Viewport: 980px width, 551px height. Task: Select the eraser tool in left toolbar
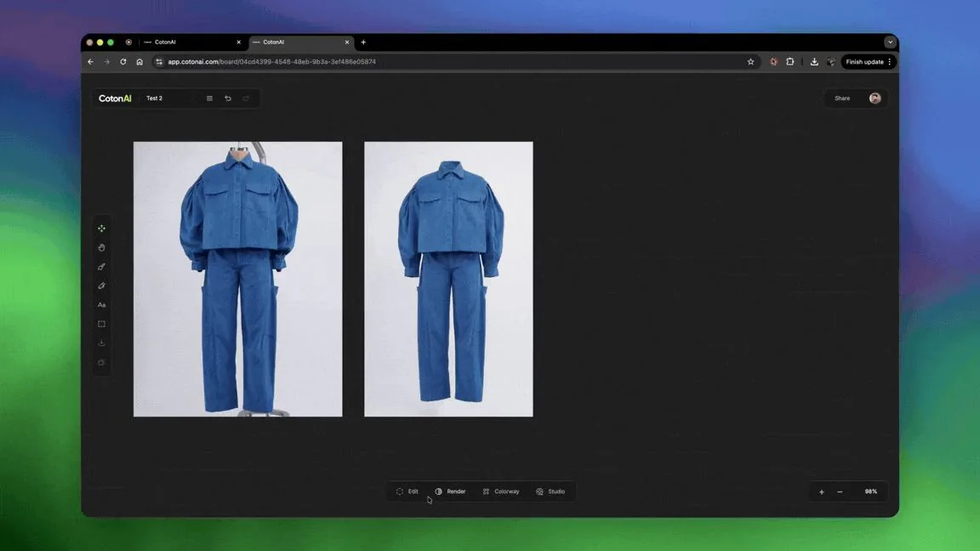click(x=101, y=286)
